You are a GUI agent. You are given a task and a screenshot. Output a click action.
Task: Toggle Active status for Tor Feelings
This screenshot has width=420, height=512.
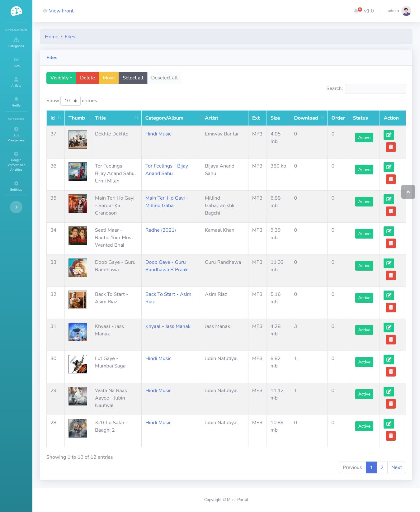tap(364, 169)
